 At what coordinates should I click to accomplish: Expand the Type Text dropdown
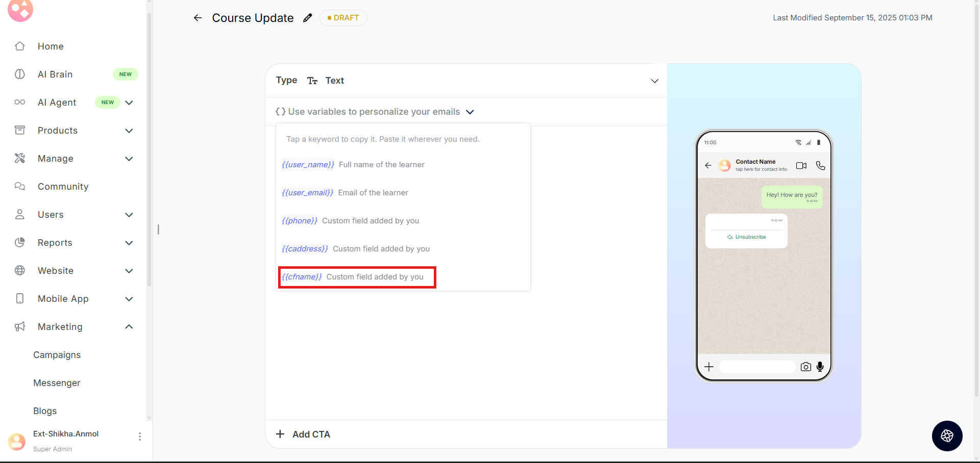(x=654, y=81)
